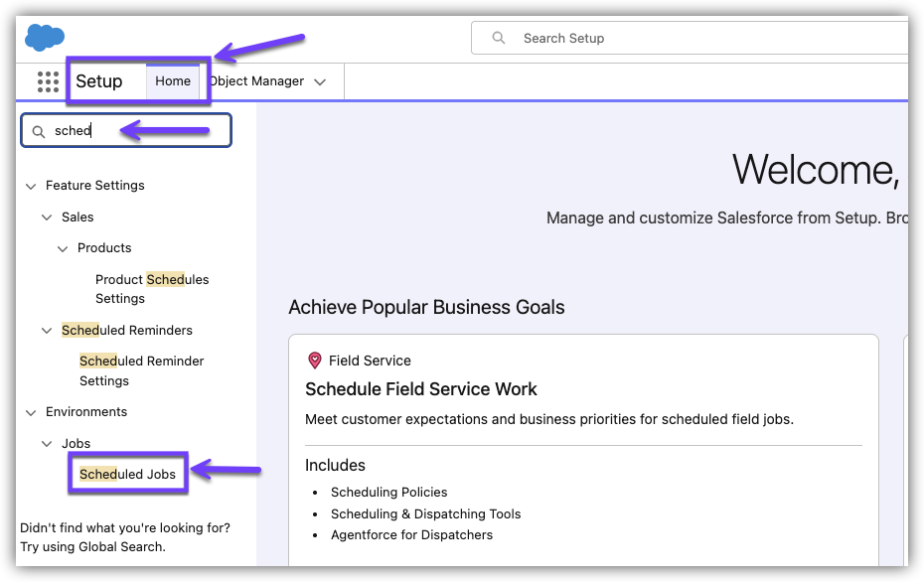Click the Salesforce cloud logo
The width and height of the screenshot is (924, 582).
[45, 38]
